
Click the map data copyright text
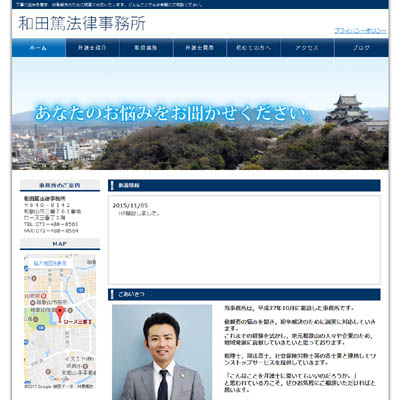click(x=59, y=386)
